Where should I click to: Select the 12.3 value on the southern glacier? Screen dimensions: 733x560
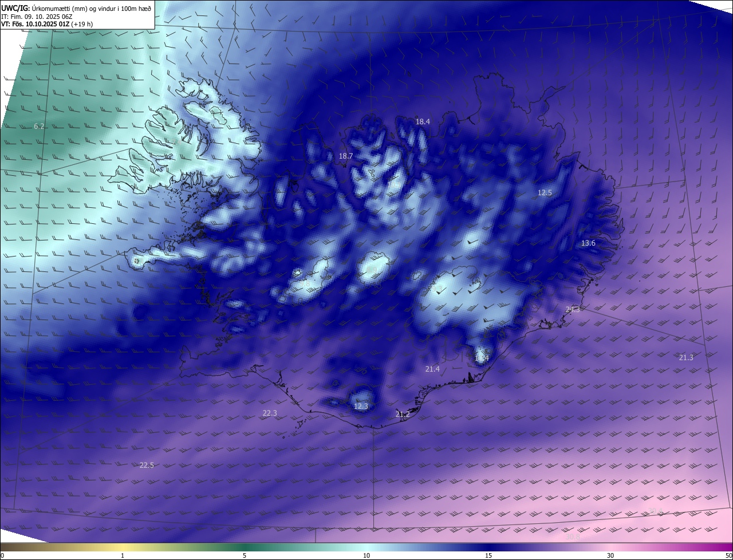tap(361, 406)
